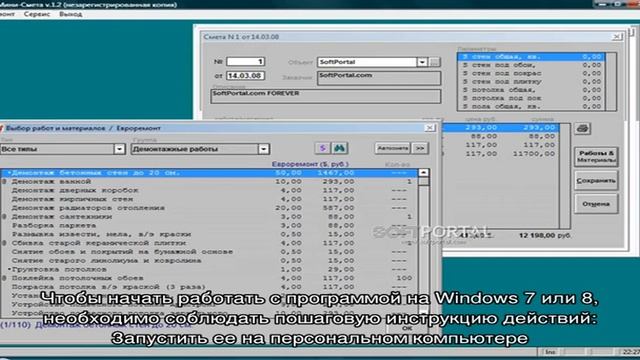Select parameter S потолка общая
Viewport: 640px width, 360px height.
[x=531, y=90]
